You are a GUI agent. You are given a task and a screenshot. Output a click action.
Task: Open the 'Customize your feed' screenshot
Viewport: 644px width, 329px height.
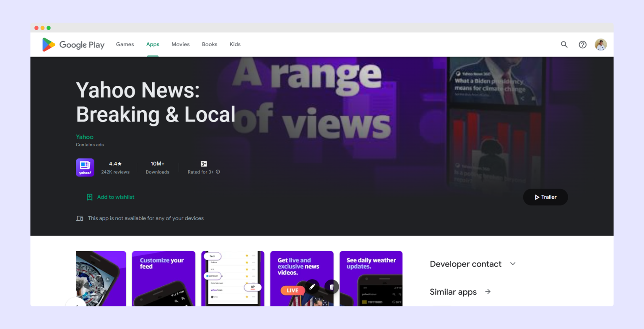click(164, 278)
